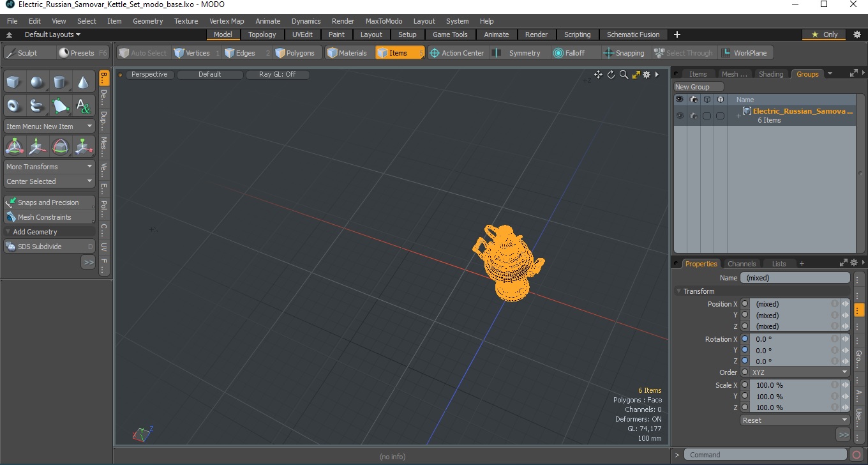Click the layout settings gear at top right
This screenshot has height=465, width=868.
pyautogui.click(x=857, y=34)
